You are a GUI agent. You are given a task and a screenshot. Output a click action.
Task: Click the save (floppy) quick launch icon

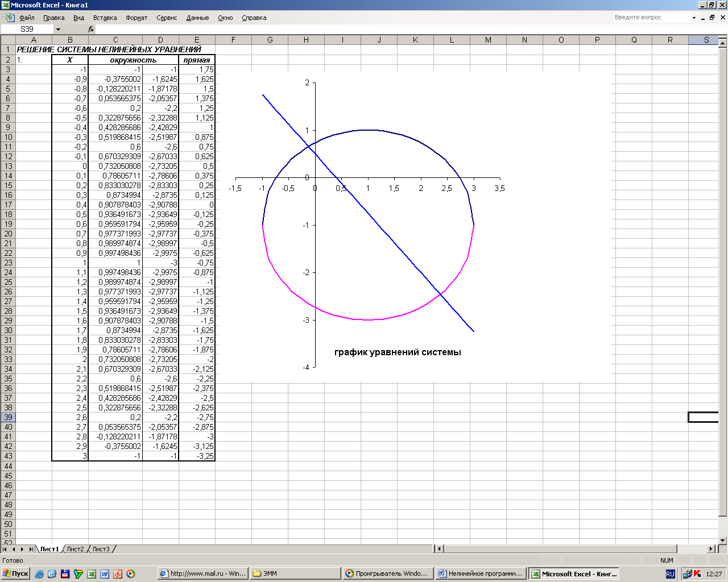(65, 574)
